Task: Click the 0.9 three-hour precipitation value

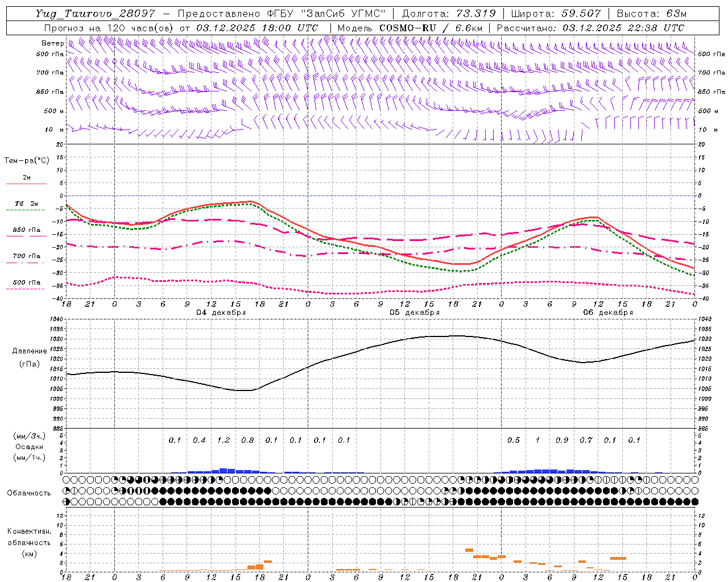Action: click(x=562, y=440)
